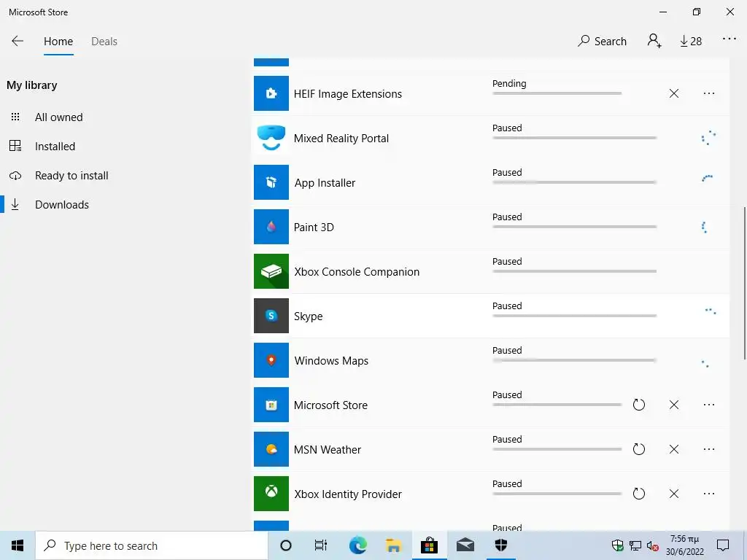Open Task View in the taskbar
The width and height of the screenshot is (747, 560).
click(321, 545)
